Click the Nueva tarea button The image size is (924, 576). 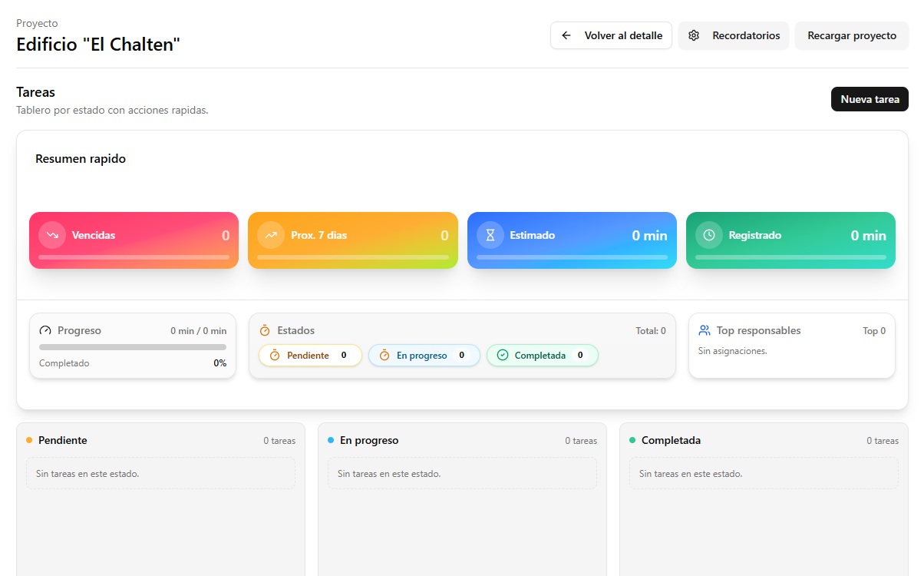click(870, 99)
